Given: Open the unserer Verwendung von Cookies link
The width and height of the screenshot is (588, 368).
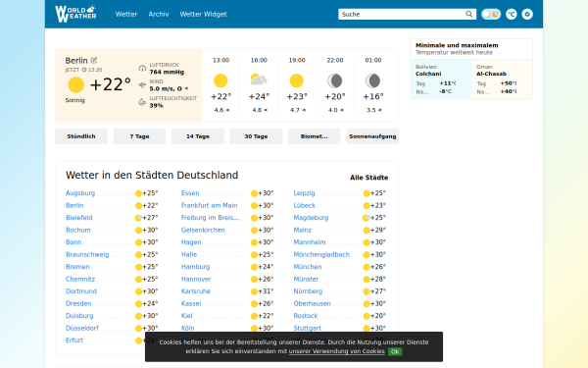Looking at the screenshot, I should (337, 351).
